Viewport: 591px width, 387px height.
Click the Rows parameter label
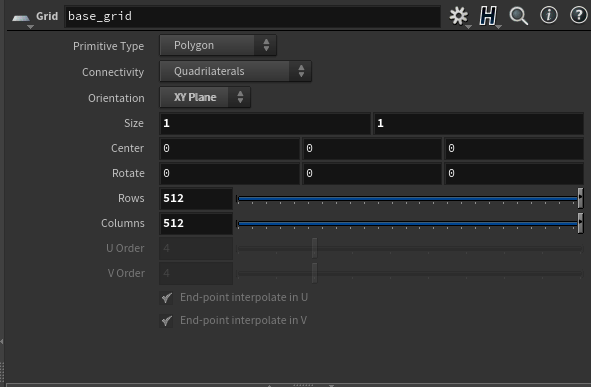click(x=131, y=198)
